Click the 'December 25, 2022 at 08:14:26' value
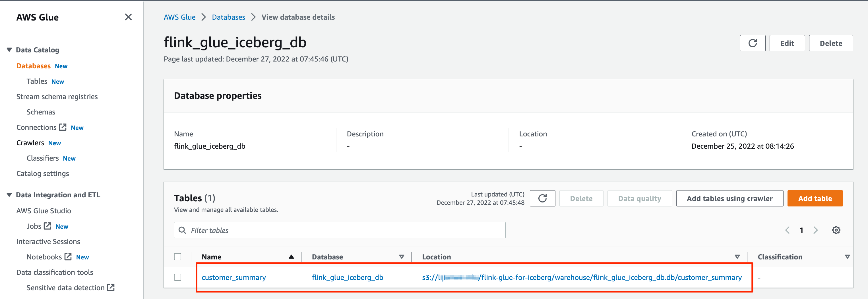Viewport: 868px width, 299px height. (x=743, y=146)
